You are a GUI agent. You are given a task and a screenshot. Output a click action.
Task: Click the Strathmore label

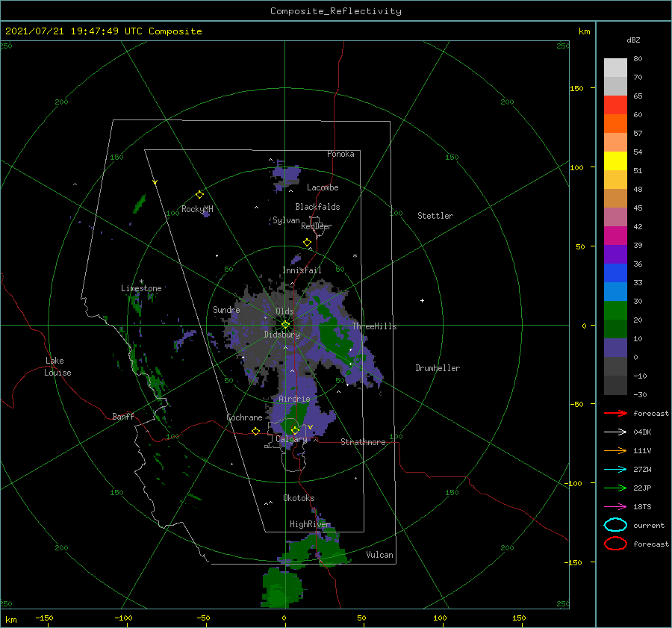point(363,442)
